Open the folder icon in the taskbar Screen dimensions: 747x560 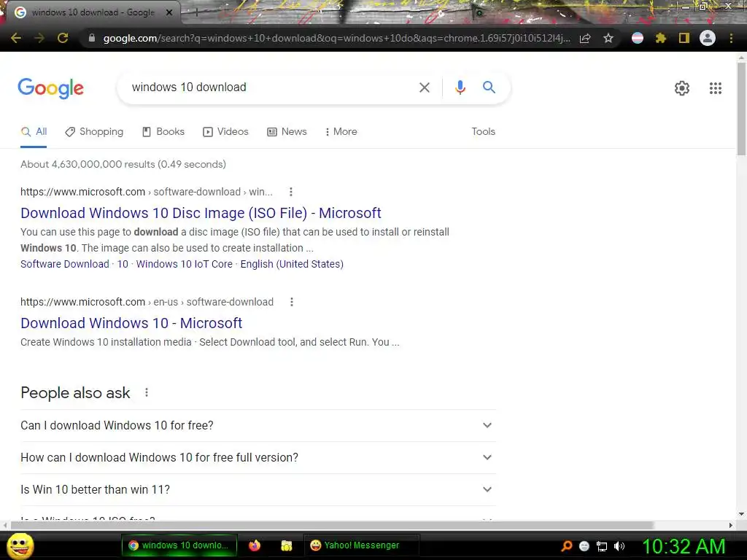pos(286,545)
